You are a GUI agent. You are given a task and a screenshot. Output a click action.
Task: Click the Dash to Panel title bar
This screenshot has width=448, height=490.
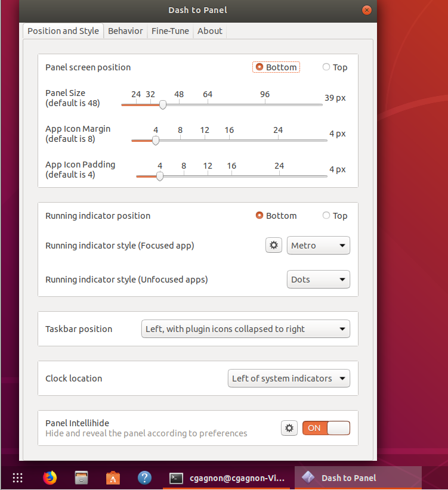[x=198, y=10]
